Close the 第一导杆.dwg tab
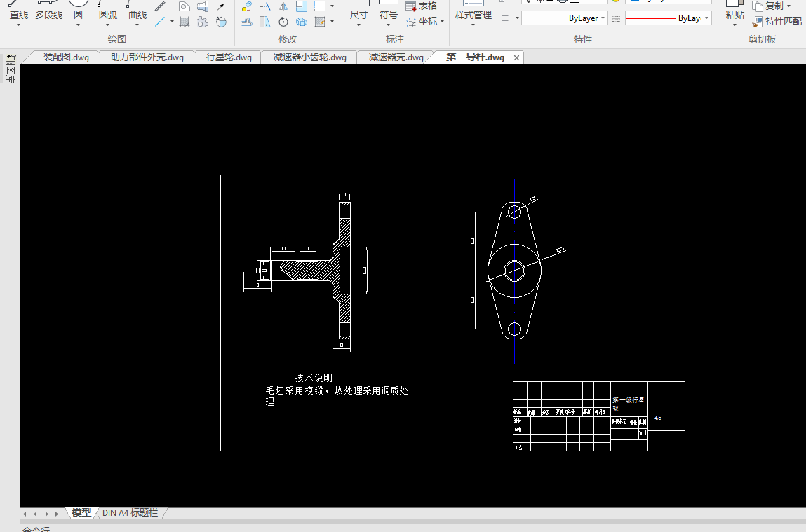The image size is (806, 532). (x=516, y=58)
